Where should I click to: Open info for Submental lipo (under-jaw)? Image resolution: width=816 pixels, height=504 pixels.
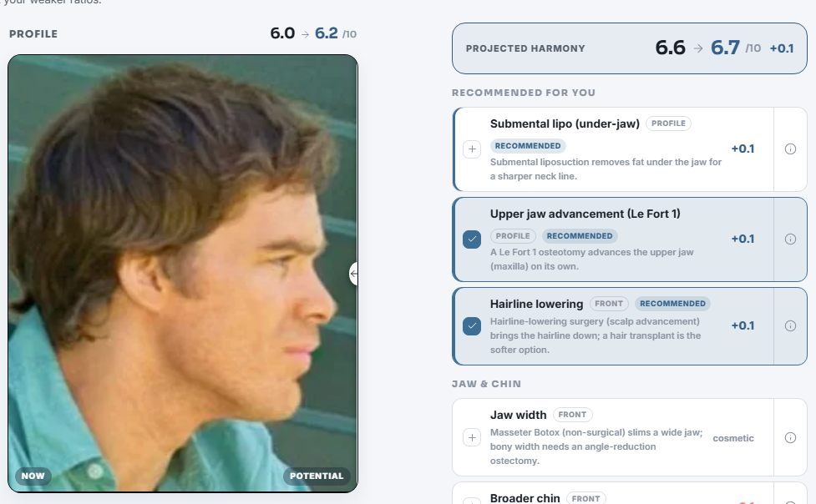click(790, 149)
